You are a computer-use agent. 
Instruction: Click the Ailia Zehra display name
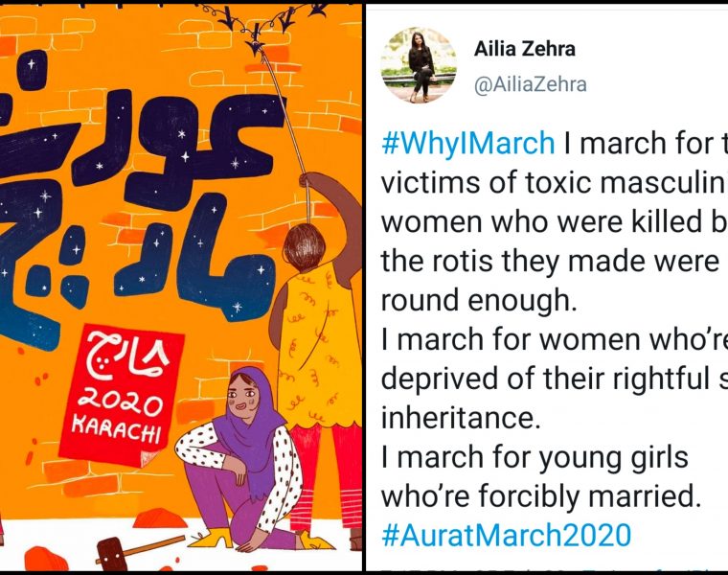(525, 49)
